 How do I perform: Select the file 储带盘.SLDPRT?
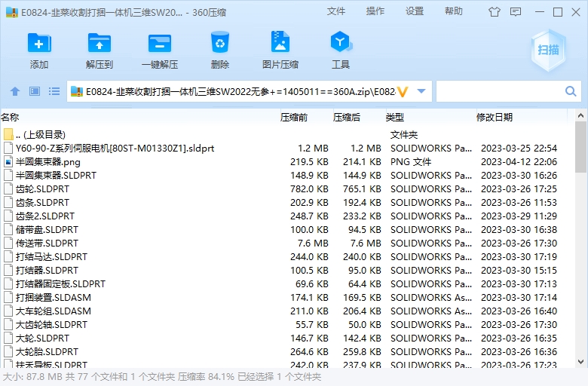click(x=287, y=230)
